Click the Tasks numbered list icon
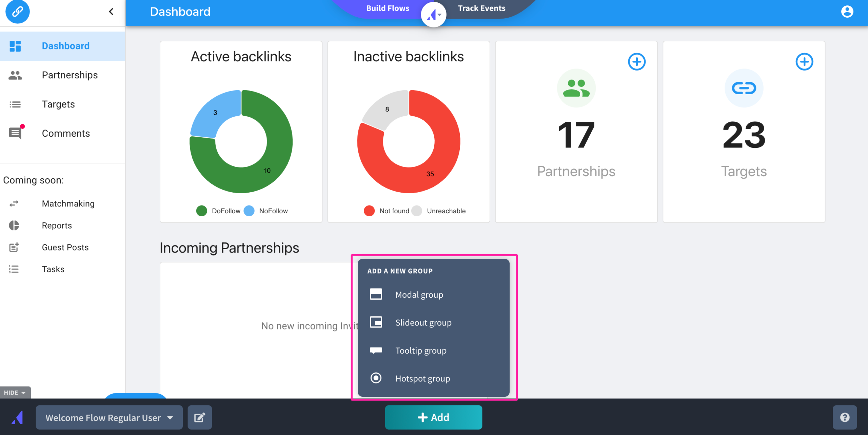The image size is (868, 435). [14, 269]
